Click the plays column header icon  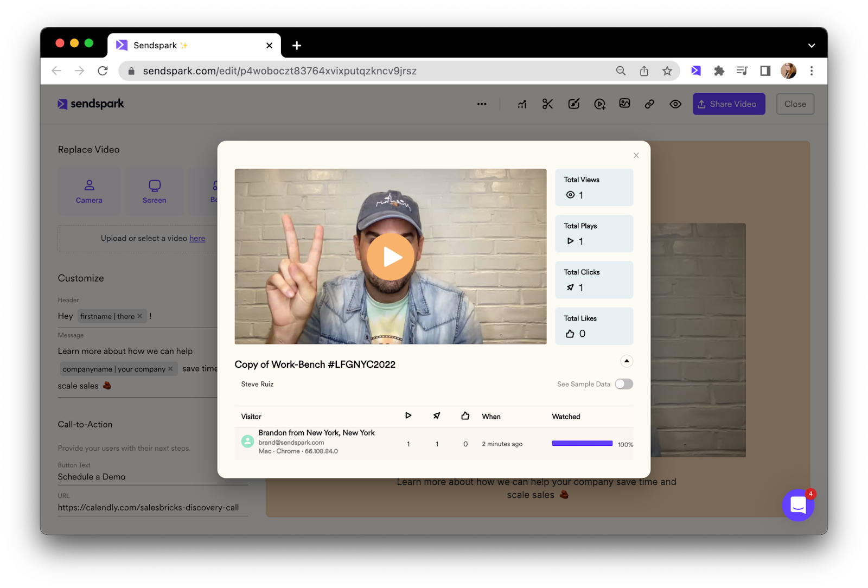[x=408, y=416]
